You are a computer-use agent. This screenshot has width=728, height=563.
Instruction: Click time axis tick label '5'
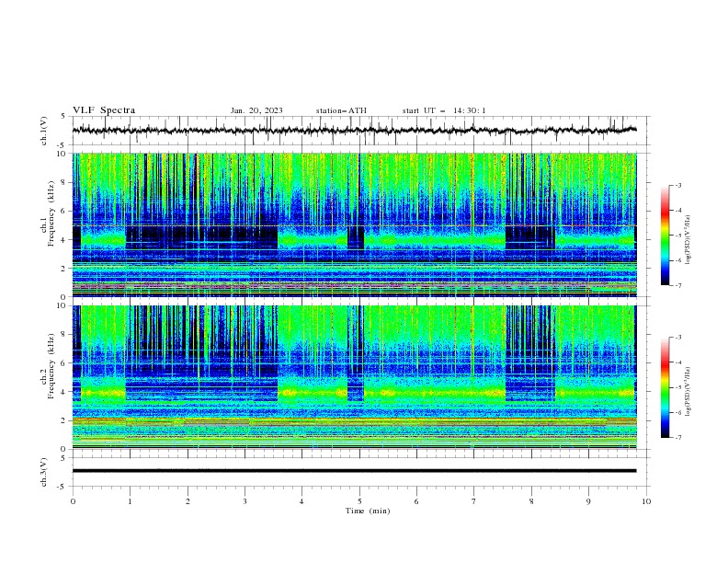[359, 501]
